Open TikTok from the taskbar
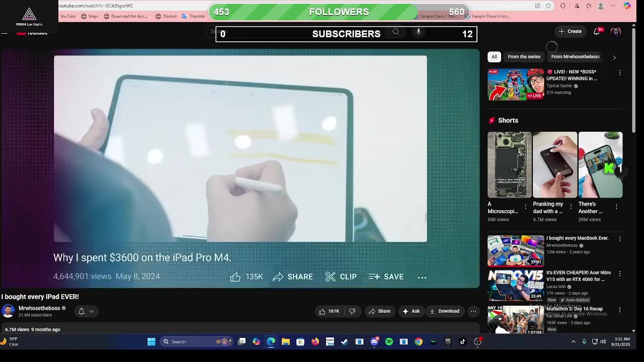Viewport: 644px width, 362px height. (463, 342)
